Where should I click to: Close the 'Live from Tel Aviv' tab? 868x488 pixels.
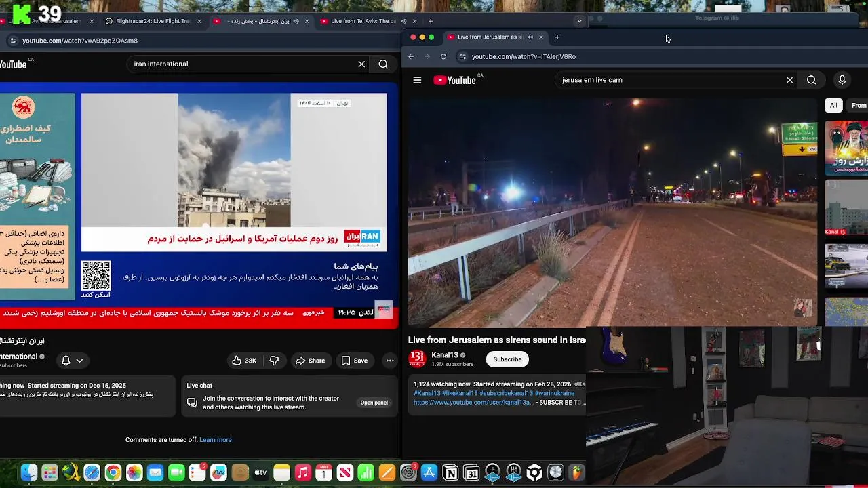414,21
